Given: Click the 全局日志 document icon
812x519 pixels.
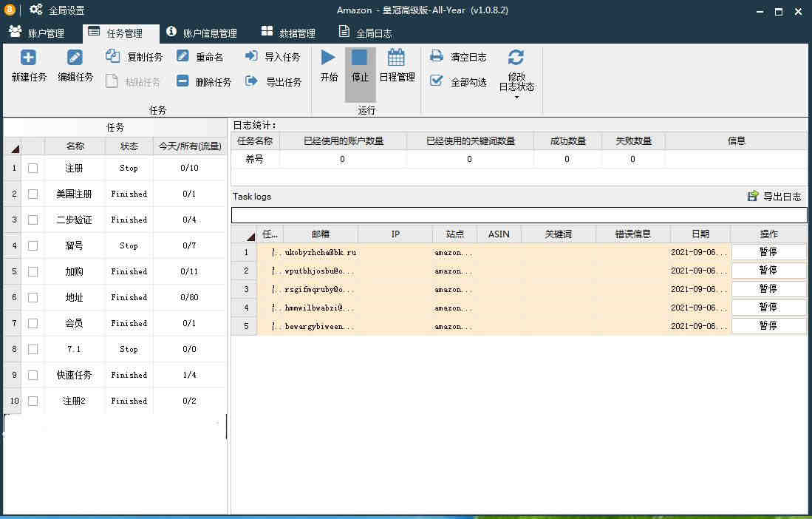Looking at the screenshot, I should (x=344, y=31).
